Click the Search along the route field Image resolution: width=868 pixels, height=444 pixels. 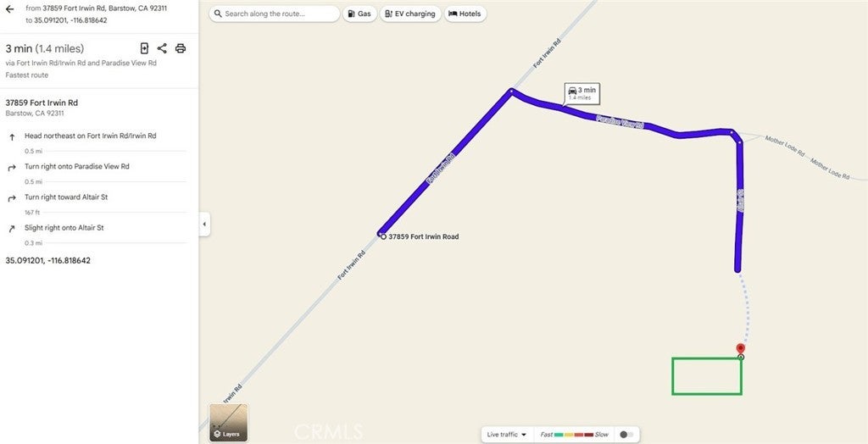click(275, 14)
